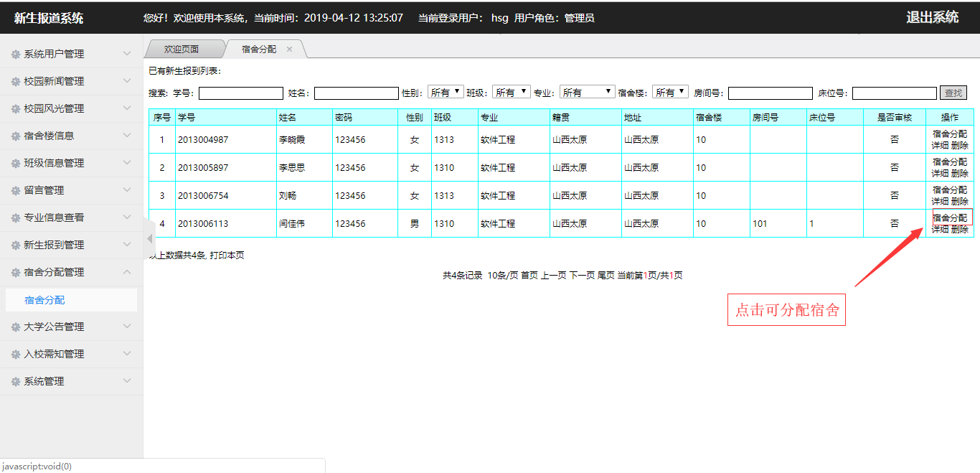Expand 专业信息查看 menu chevron

click(x=127, y=217)
